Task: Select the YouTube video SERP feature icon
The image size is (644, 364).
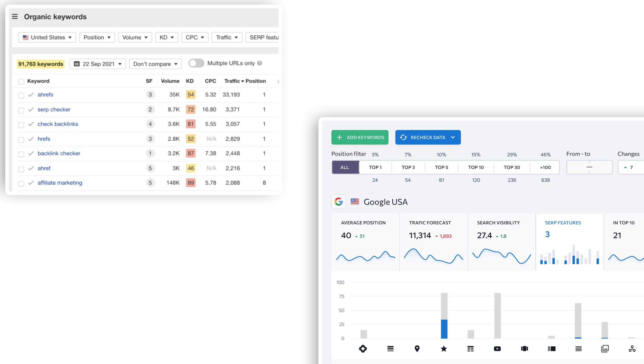Action: point(497,349)
